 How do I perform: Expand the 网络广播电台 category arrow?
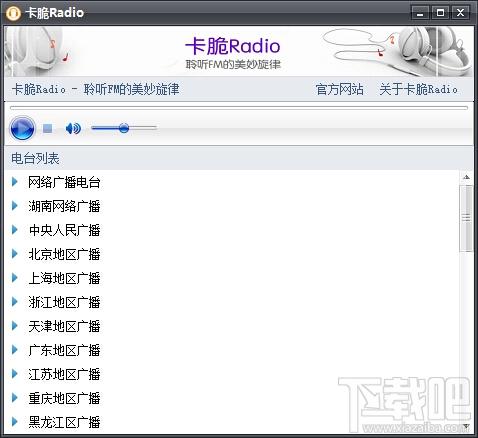(15, 182)
